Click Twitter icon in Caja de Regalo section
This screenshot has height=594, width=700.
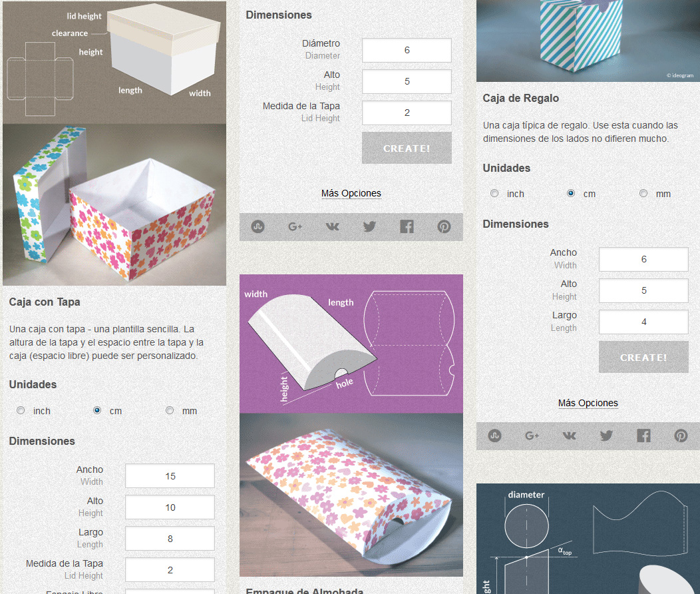(x=606, y=436)
